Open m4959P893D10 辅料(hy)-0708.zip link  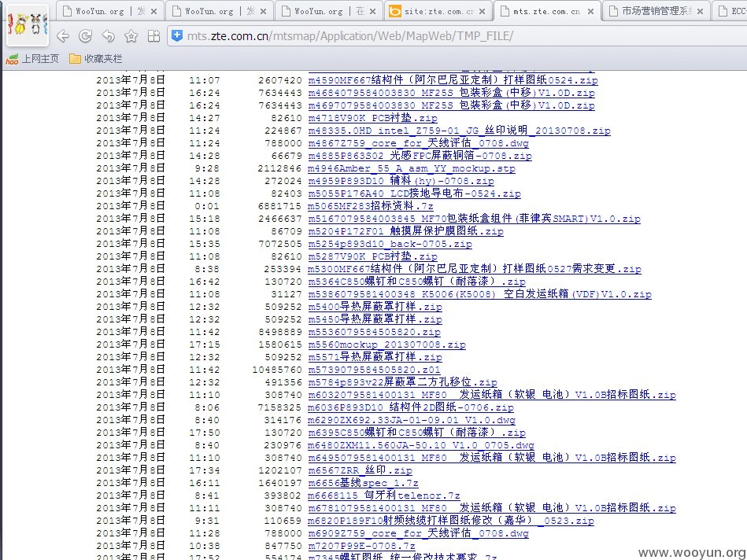coord(401,181)
